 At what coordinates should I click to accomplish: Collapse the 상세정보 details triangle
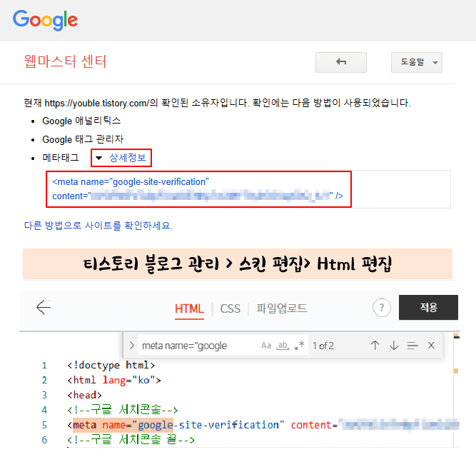point(98,158)
